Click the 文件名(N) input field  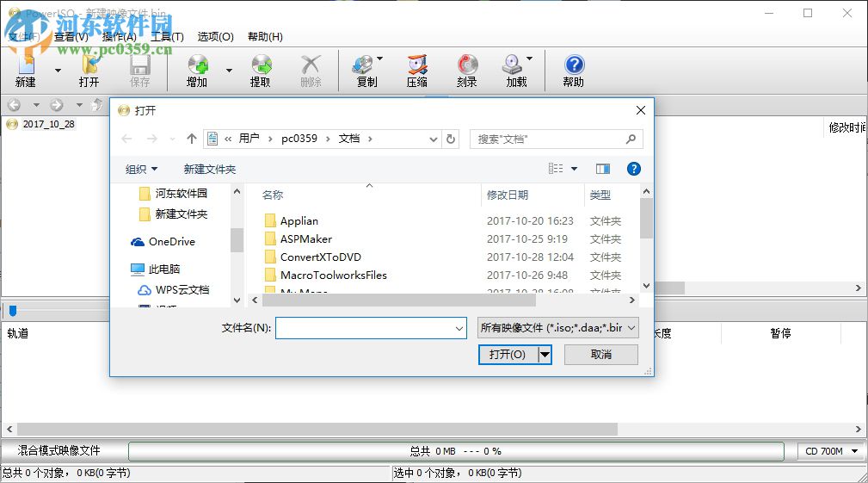[371, 328]
